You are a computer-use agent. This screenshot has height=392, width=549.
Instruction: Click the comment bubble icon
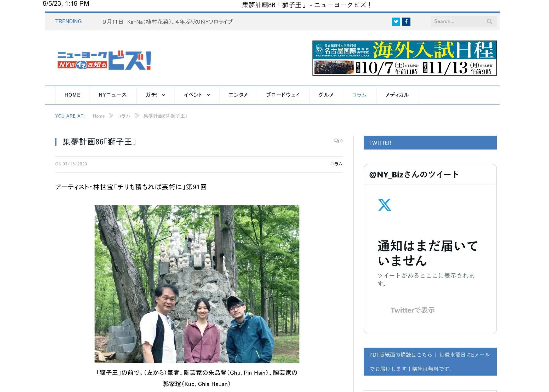(336, 141)
